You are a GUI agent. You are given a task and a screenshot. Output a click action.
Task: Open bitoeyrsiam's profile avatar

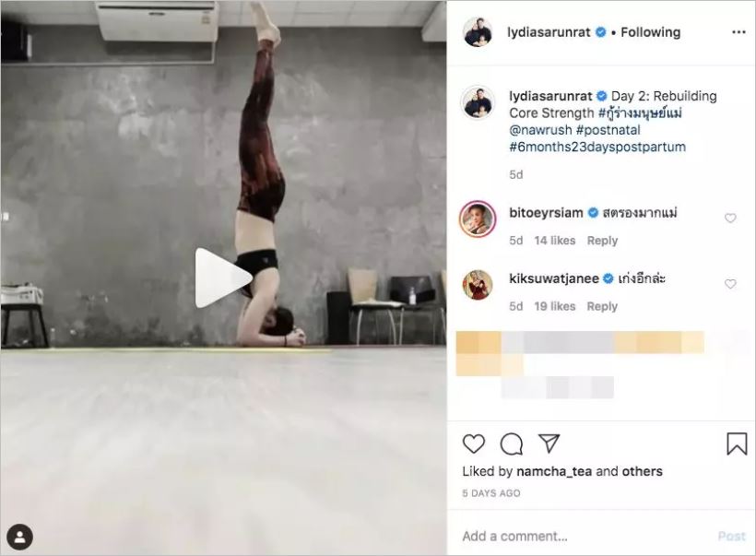coord(478,219)
